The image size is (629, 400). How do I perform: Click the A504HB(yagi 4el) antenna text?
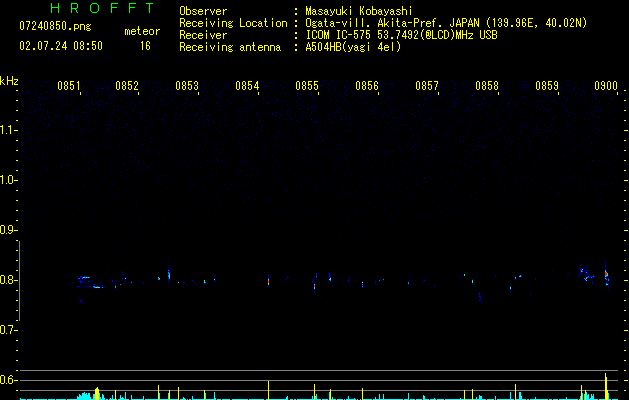tap(353, 47)
